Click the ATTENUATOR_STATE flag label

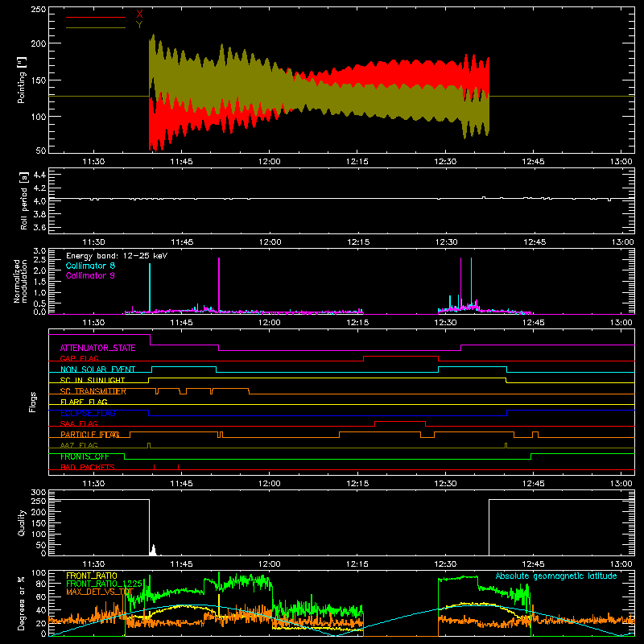point(97,348)
